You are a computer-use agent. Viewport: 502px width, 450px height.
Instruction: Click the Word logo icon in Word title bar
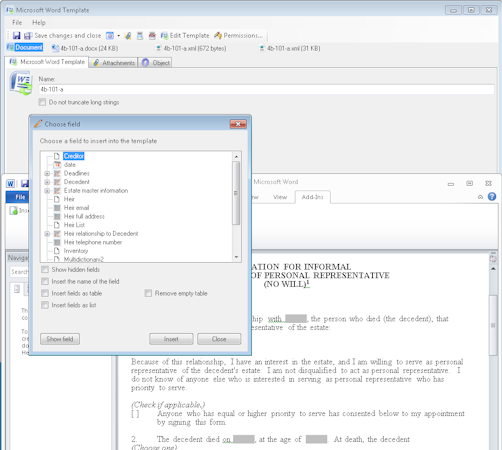[x=10, y=184]
